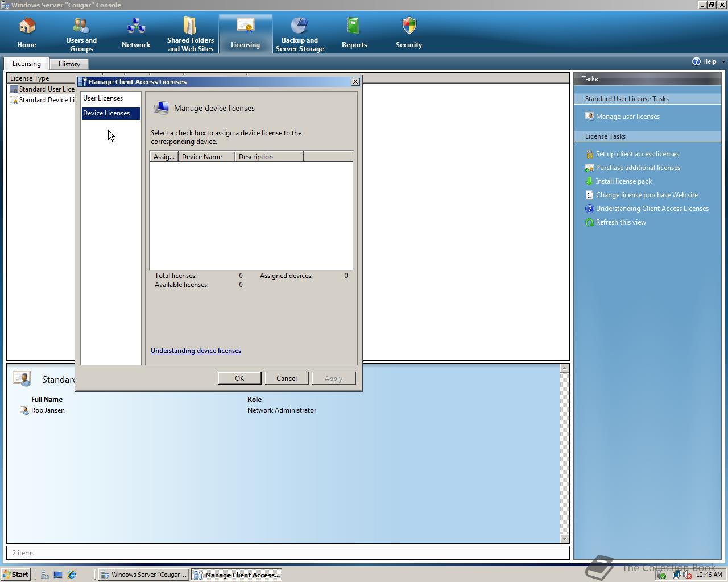The height and width of the screenshot is (582, 728).
Task: Click Set up client access licenses link
Action: (x=638, y=154)
